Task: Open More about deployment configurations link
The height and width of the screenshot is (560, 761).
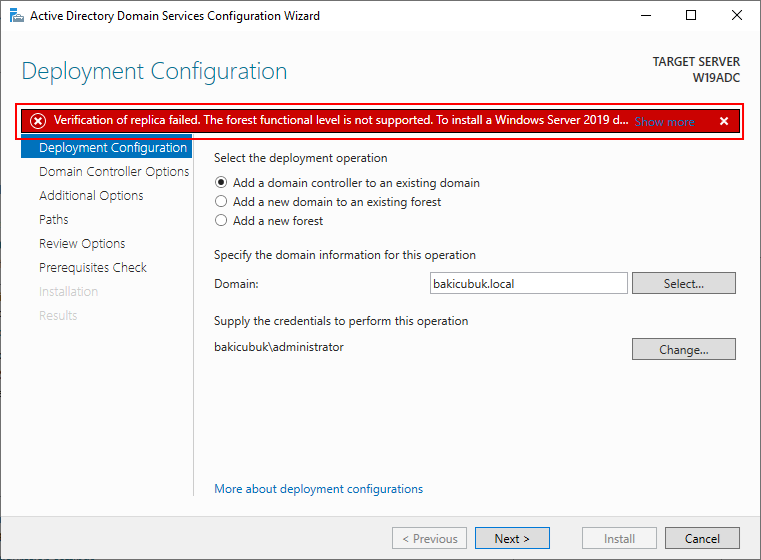Action: (318, 489)
